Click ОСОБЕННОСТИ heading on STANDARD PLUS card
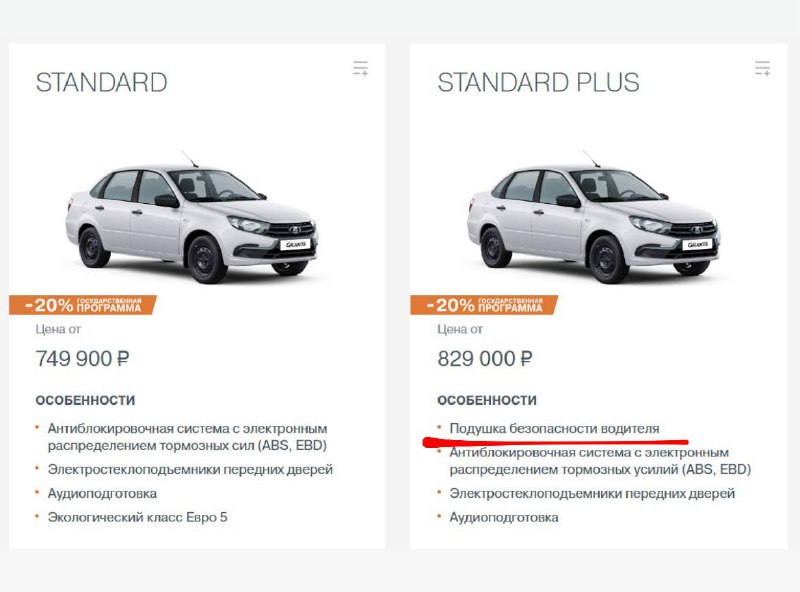Viewport: 800px width, 592px height. 487,400
